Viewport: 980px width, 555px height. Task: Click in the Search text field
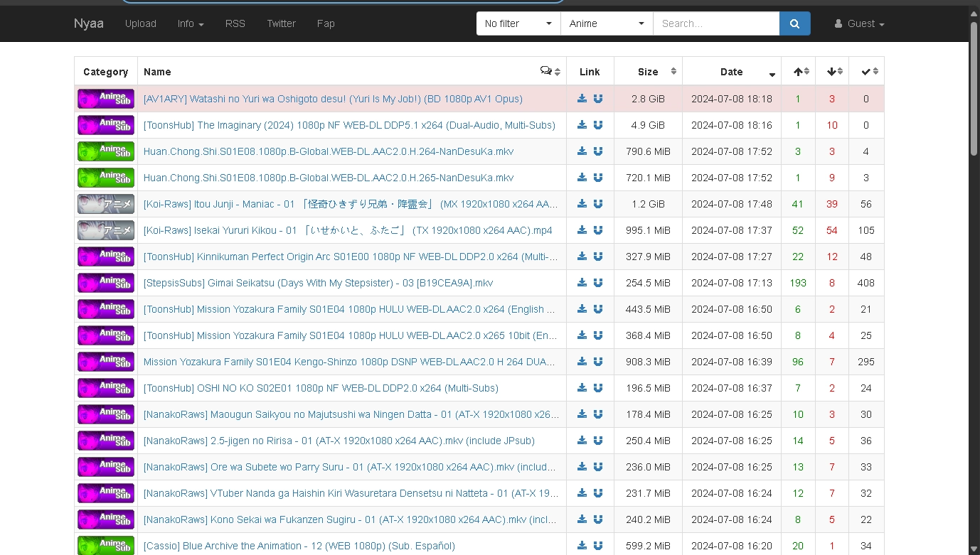click(716, 23)
